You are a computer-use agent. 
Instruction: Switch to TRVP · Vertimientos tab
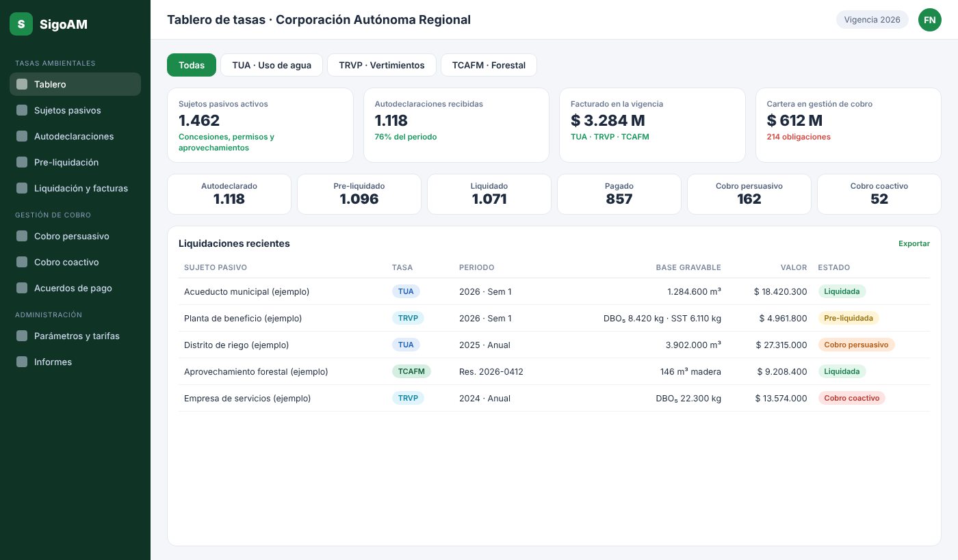tap(382, 65)
